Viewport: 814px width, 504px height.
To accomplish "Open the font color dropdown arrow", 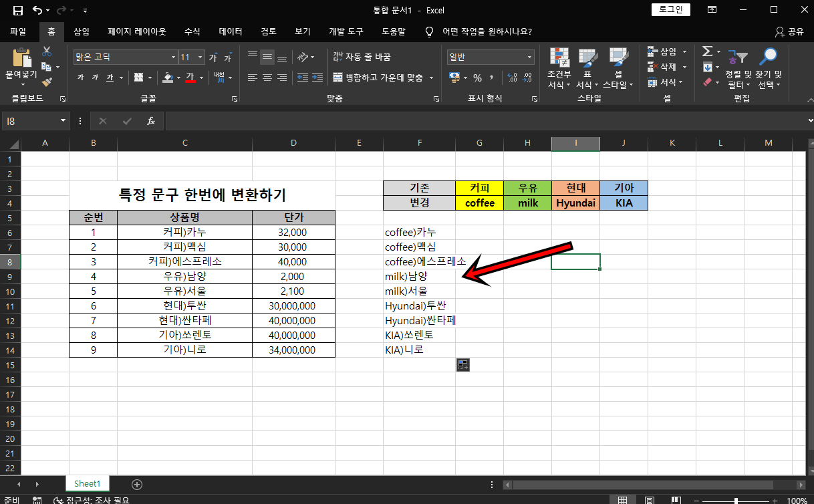I will click(201, 78).
